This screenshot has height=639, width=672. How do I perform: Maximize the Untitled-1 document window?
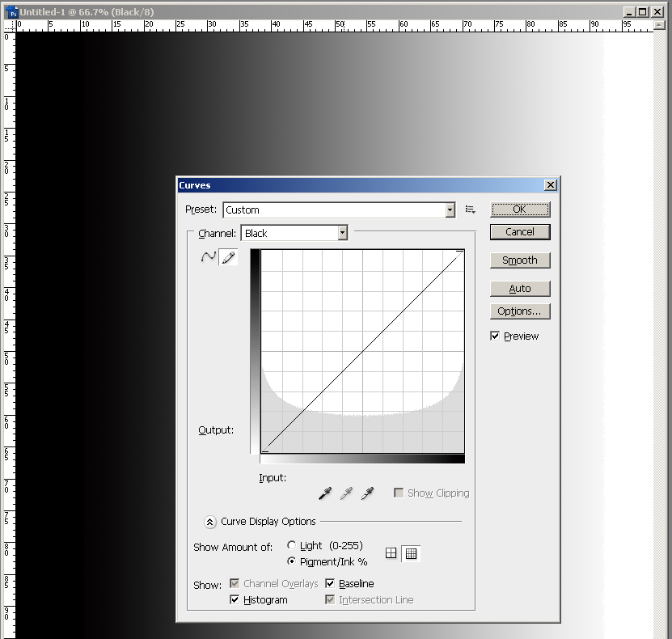pos(643,12)
